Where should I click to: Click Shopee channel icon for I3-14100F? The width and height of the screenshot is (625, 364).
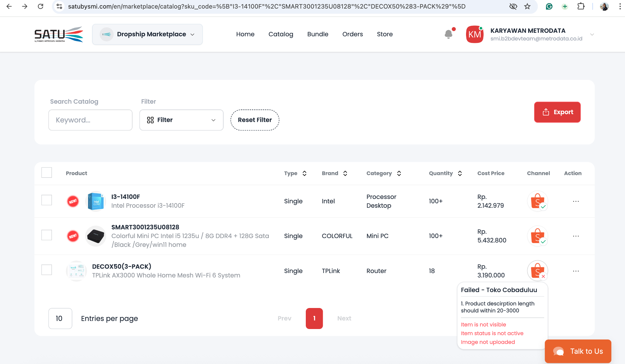(537, 201)
